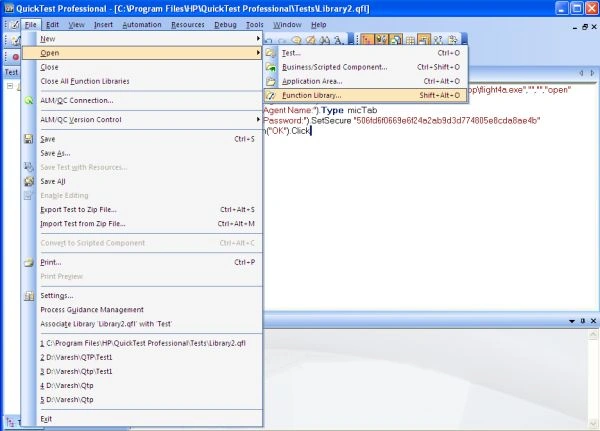This screenshot has height=431, width=600.
Task: Click the 'A' text toolbar icon
Action: tap(339, 40)
